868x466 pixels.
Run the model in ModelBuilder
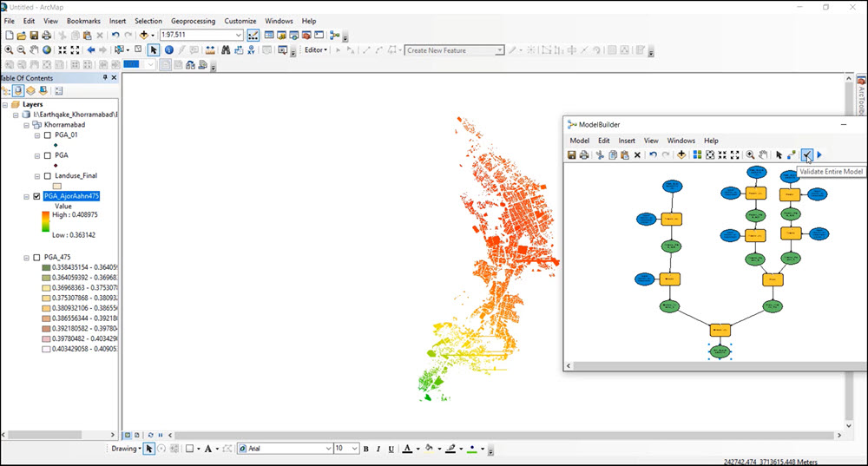coord(820,154)
